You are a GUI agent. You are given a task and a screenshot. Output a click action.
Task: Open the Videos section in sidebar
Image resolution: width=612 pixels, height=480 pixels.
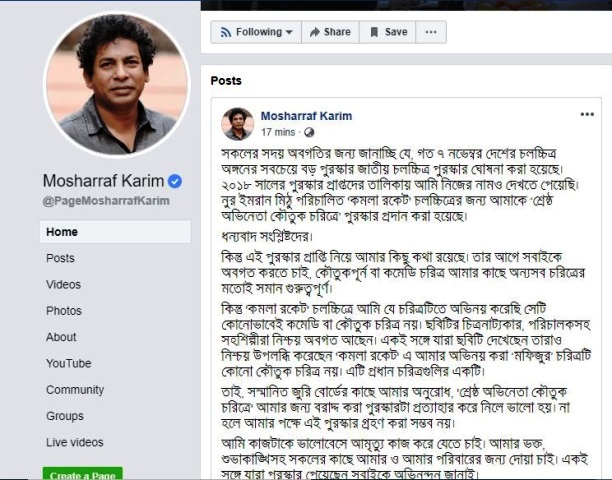[63, 284]
